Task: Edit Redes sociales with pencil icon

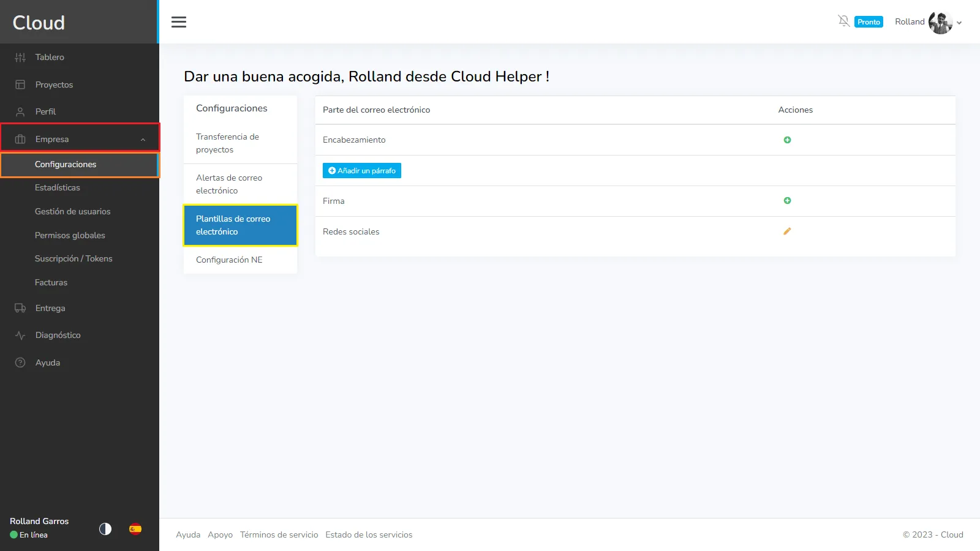Action: tap(787, 231)
